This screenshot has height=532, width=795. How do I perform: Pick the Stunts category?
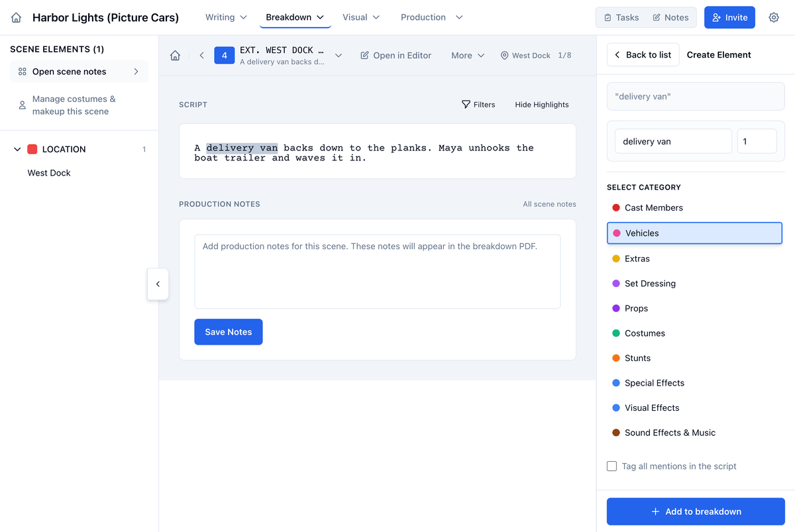[x=694, y=358]
